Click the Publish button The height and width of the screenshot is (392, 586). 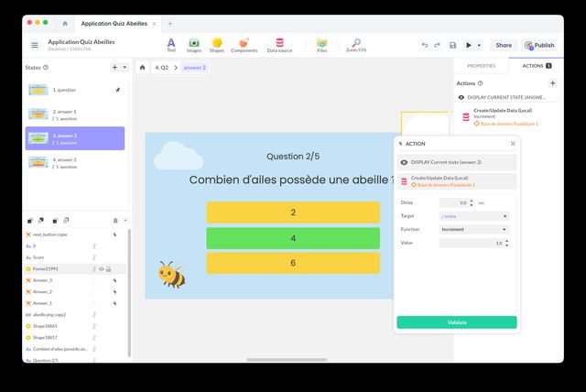pos(539,45)
